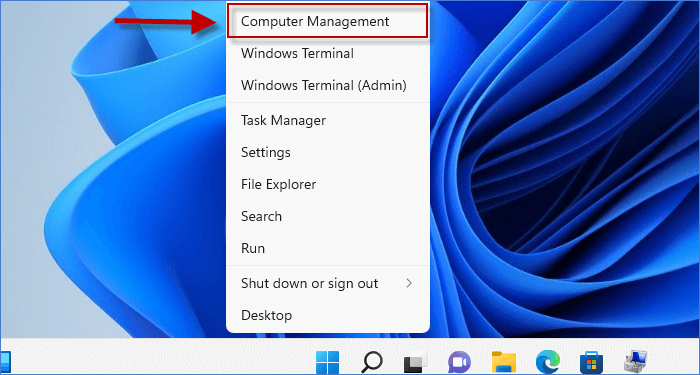Launch the Teams Chat taskbar icon

point(459,362)
